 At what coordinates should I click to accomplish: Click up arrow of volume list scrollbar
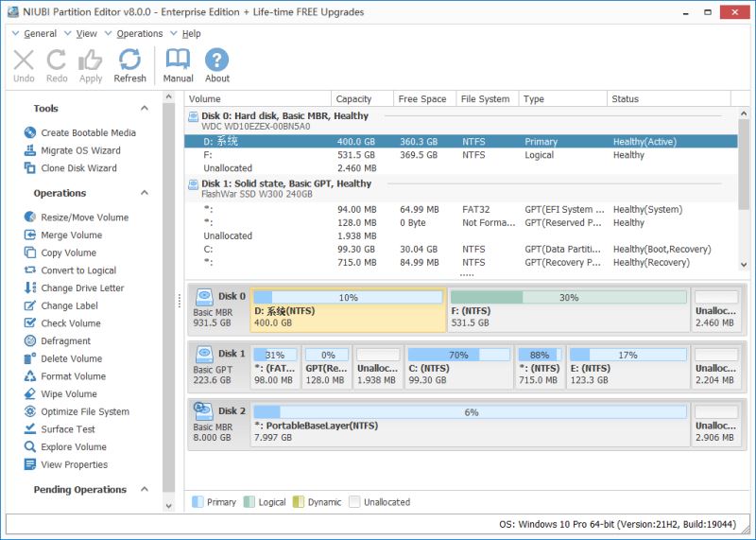(744, 113)
